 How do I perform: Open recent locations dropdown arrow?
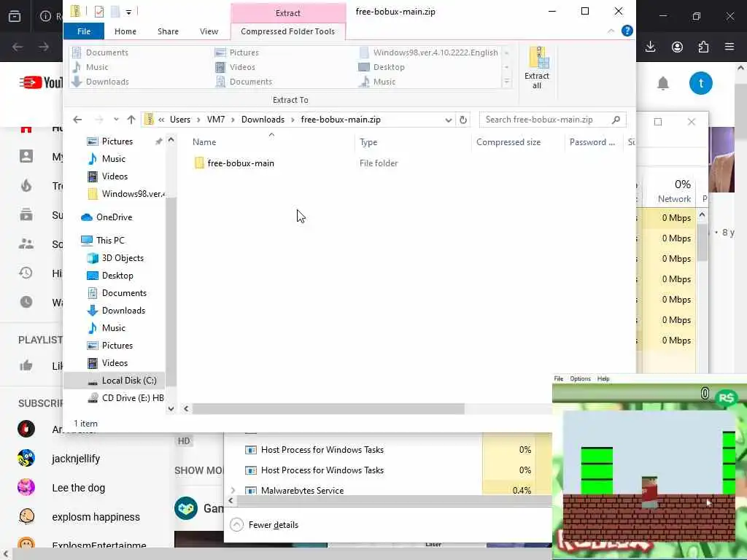pos(116,120)
